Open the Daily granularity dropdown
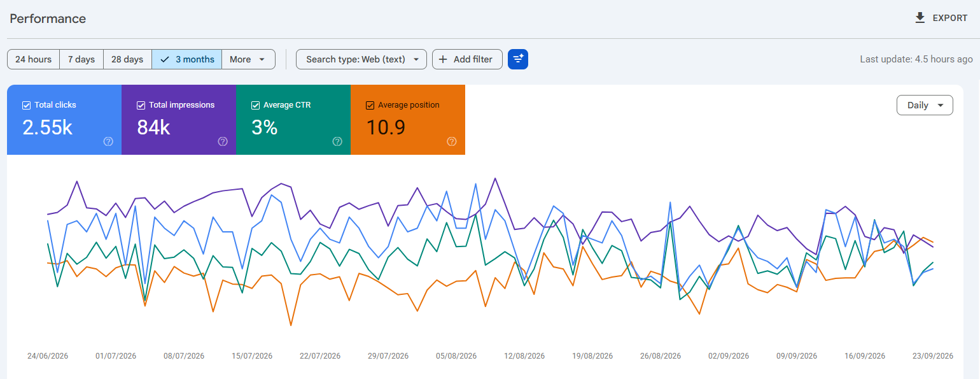980x379 pixels. tap(925, 105)
